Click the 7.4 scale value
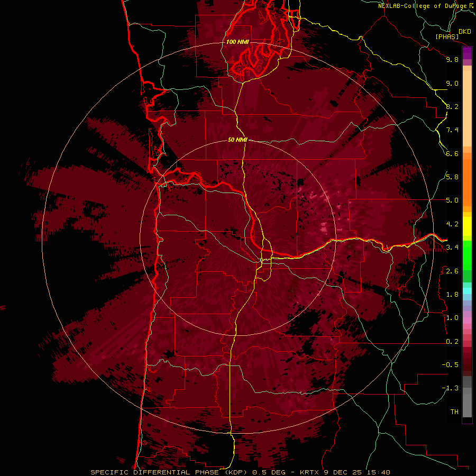Viewport: 476px width, 476px height. (452, 130)
